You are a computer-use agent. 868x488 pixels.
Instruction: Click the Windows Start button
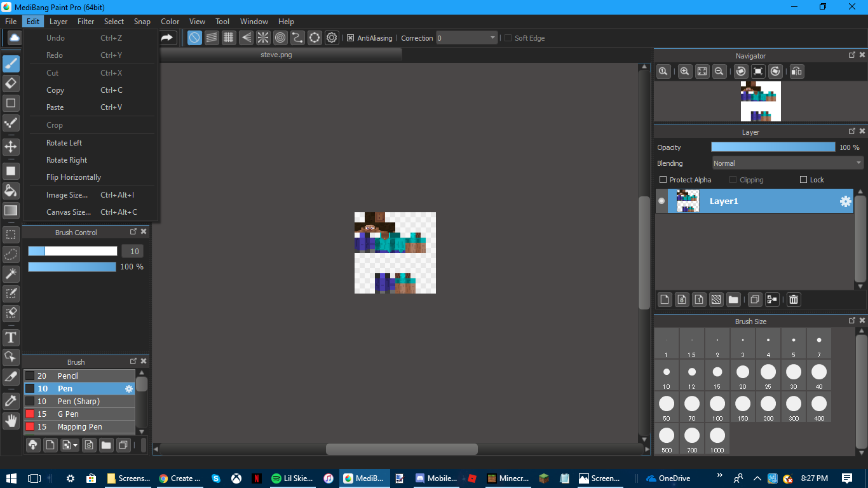11,478
